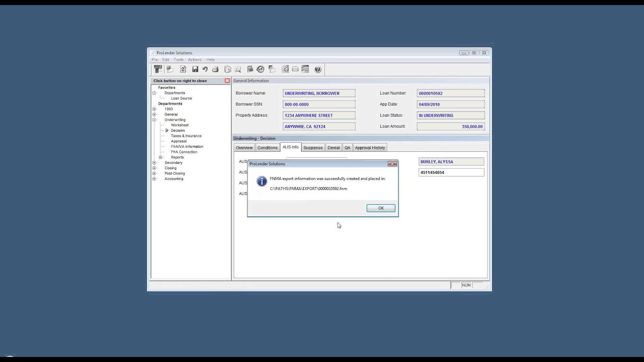This screenshot has height=362, width=644.
Task: Click the checklist toolbar icon
Action: point(305,69)
